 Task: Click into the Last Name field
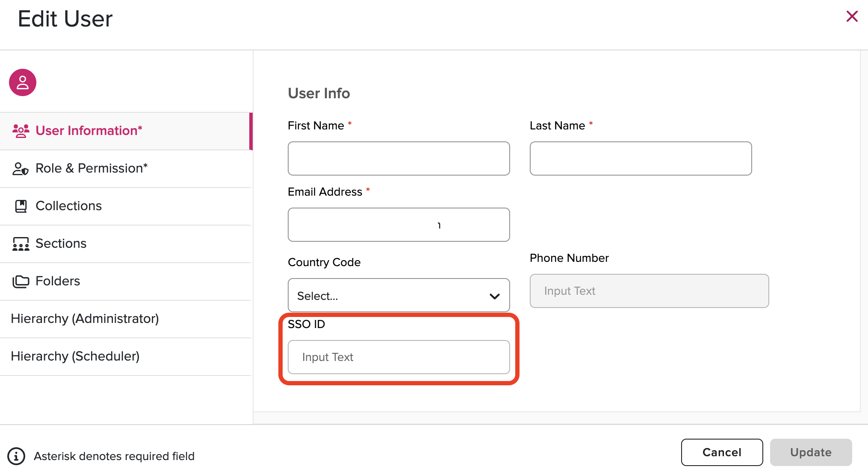pyautogui.click(x=641, y=158)
